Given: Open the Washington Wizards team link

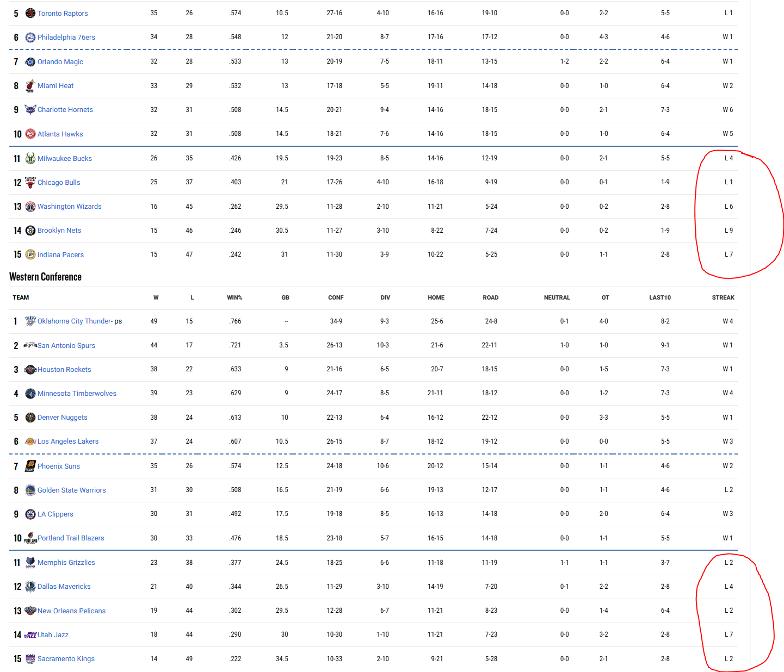Looking at the screenshot, I should coord(70,206).
